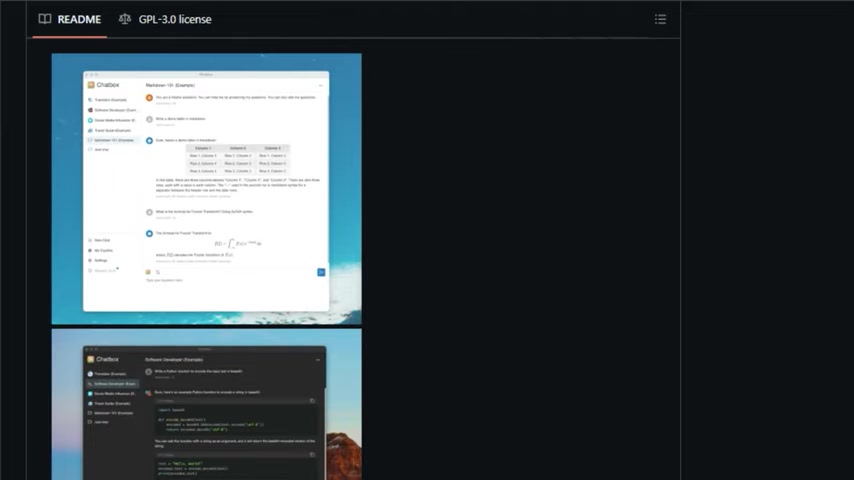
Task: Click Settings in the light Chatbox sidebar
Action: (x=99, y=260)
